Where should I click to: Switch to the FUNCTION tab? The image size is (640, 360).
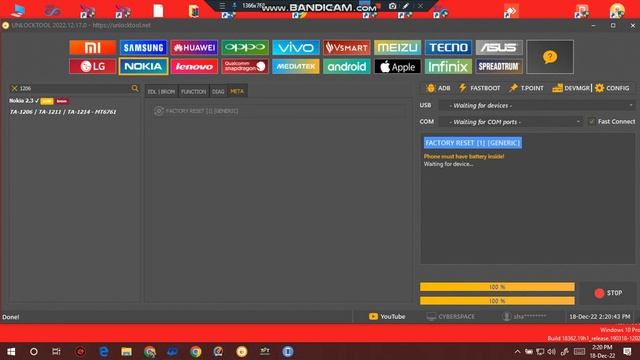193,91
